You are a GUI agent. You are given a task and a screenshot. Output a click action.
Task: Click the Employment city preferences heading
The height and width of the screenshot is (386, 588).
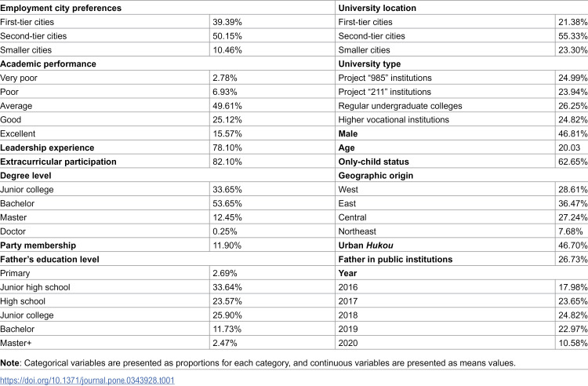point(60,8)
